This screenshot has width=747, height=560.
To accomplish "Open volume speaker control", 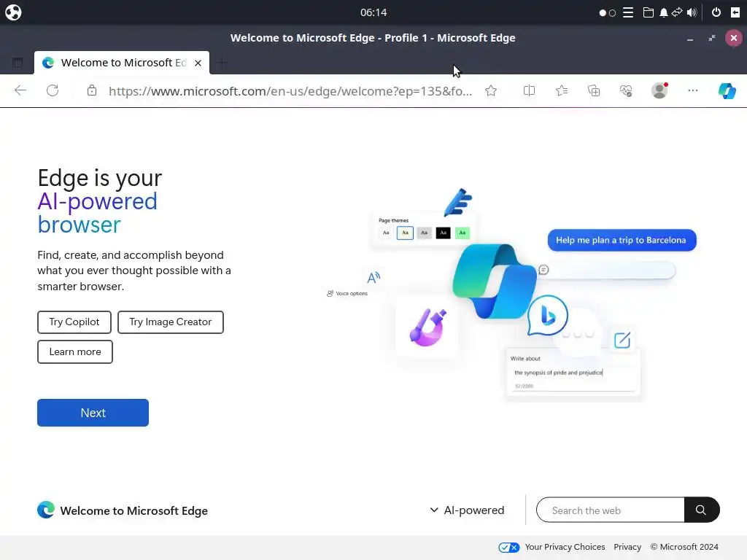I will (x=692, y=12).
